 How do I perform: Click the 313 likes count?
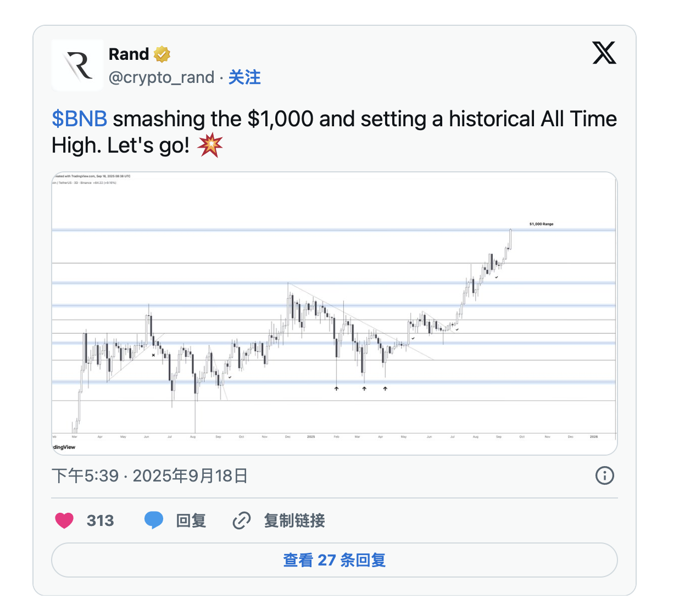coord(100,520)
